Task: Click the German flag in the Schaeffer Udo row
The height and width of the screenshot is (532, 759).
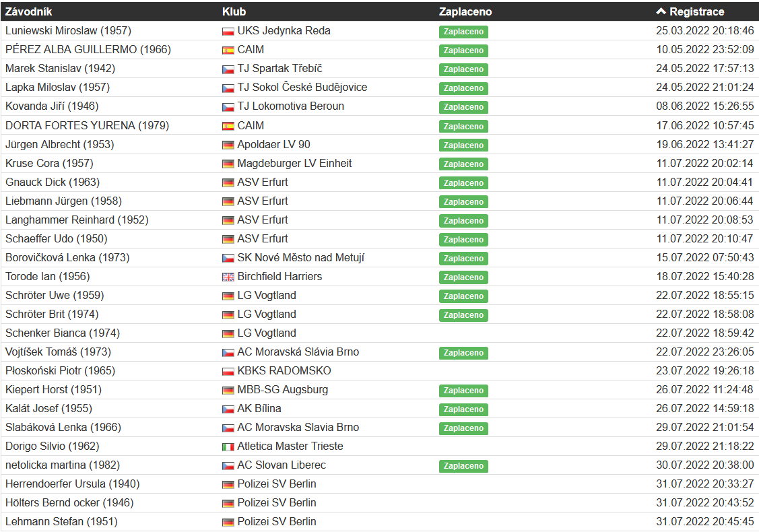Action: [x=228, y=240]
